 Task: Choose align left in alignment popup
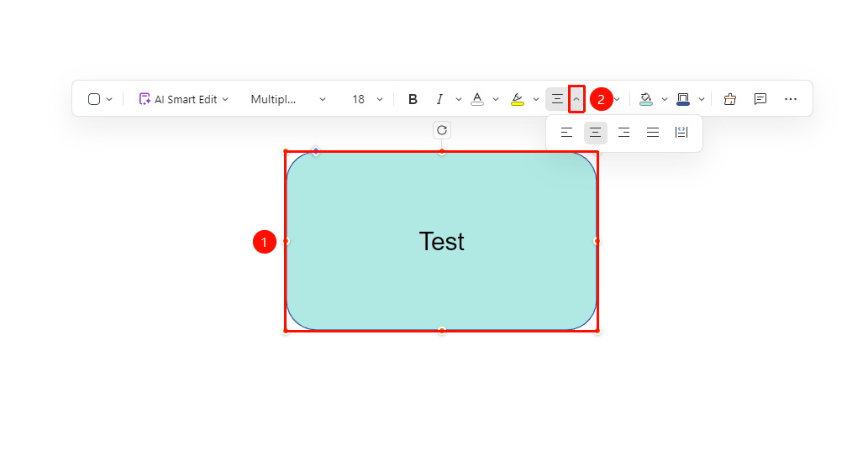pyautogui.click(x=566, y=133)
